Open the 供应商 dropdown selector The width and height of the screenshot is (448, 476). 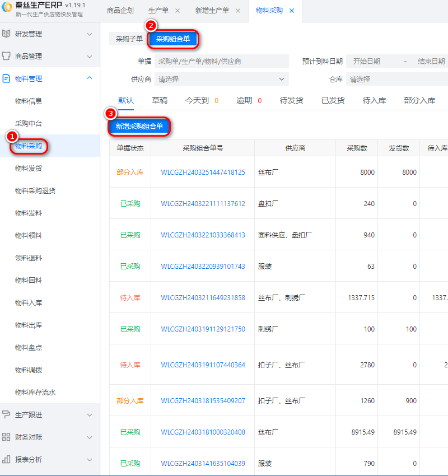(221, 80)
